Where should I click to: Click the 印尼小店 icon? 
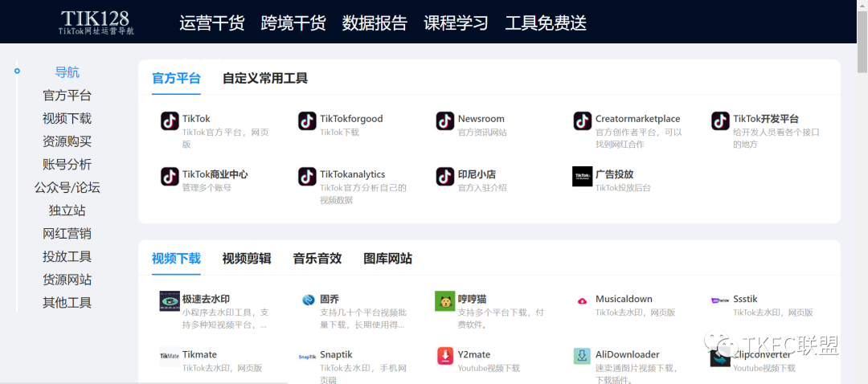coord(445,177)
